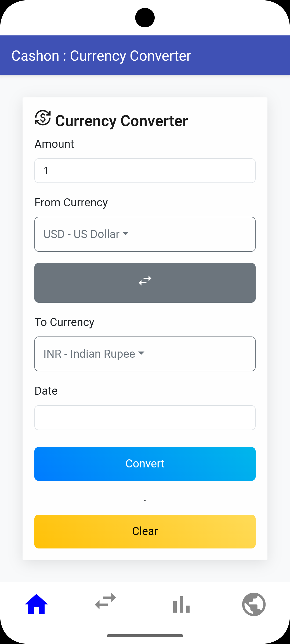Open the bar chart tab in bottom navigation
This screenshot has width=290, height=644.
[x=181, y=605]
